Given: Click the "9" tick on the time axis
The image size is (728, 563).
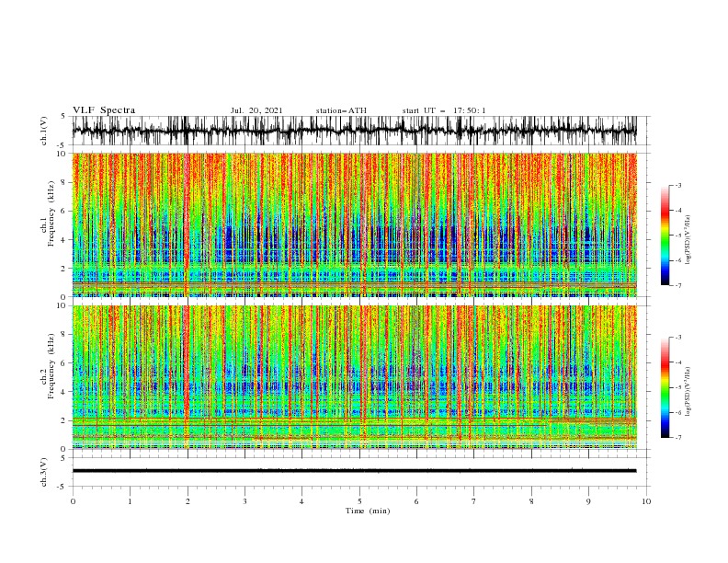Looking at the screenshot, I should pyautogui.click(x=588, y=501).
